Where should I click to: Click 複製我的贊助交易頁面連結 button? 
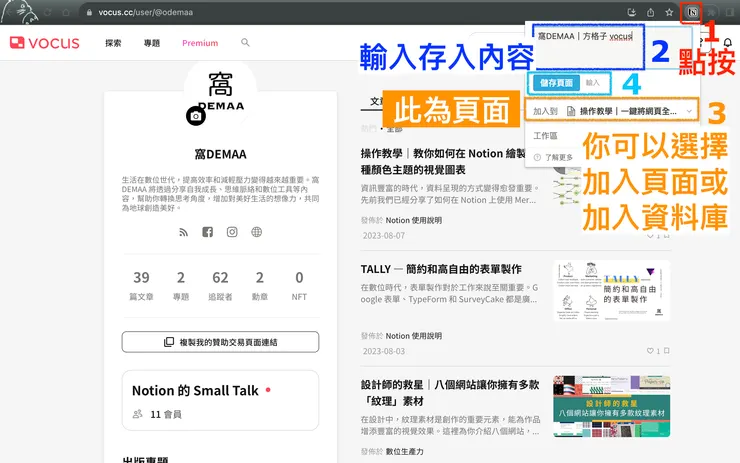click(220, 342)
